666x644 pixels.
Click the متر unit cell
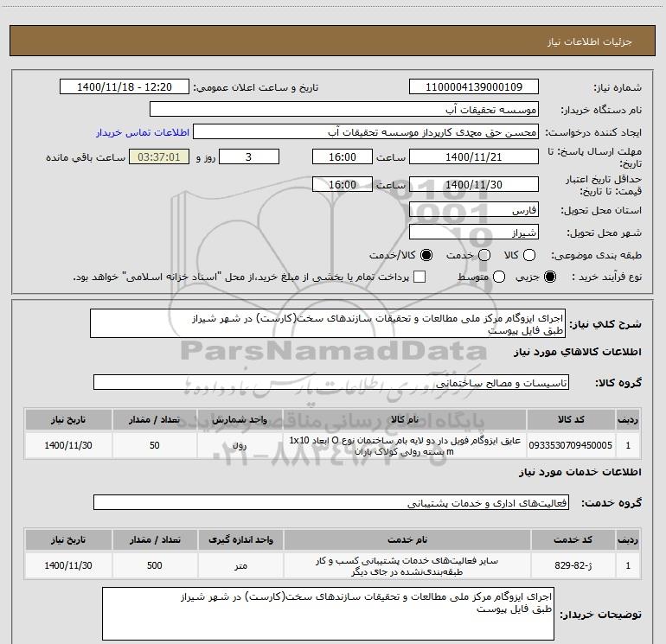(240, 565)
